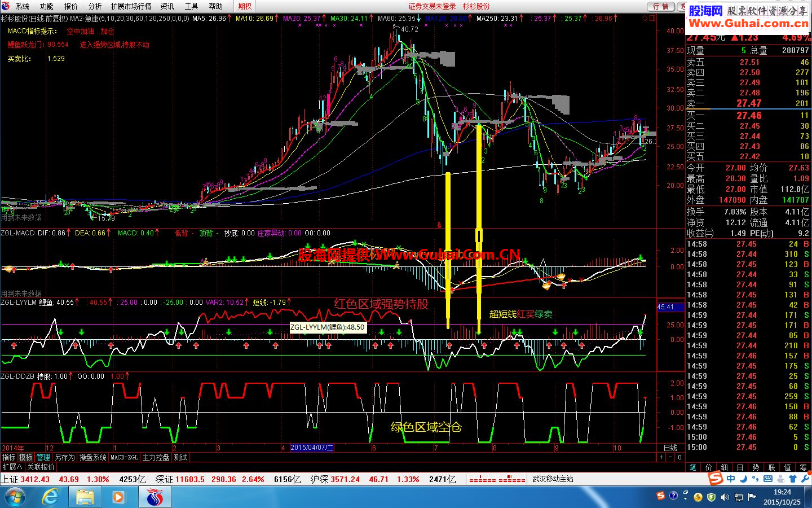Open Sogou soft keyboard icon
Viewport: 812px width, 508px height.
point(768,479)
